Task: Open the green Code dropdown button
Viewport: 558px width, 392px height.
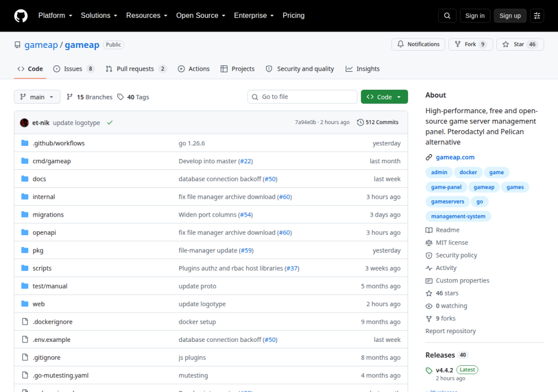Action: [x=384, y=97]
